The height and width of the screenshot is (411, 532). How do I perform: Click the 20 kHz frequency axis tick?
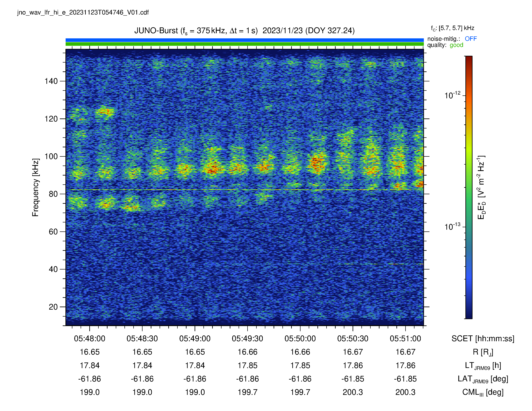53,307
